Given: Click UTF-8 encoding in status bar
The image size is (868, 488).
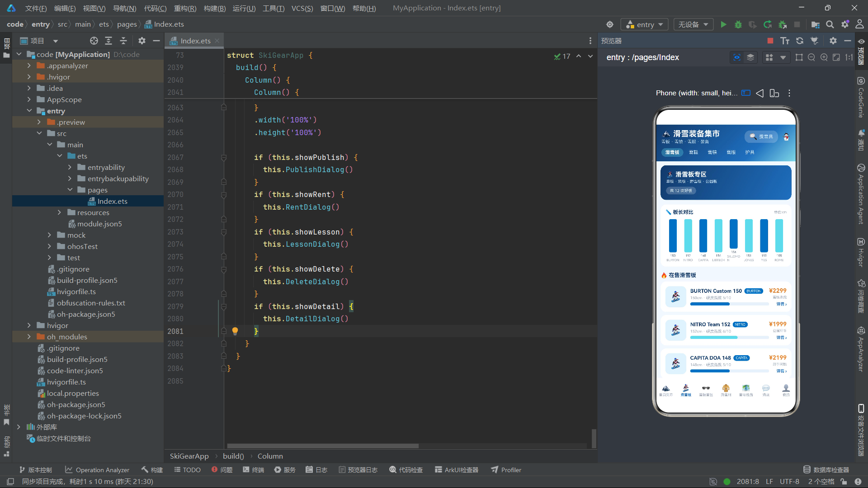Looking at the screenshot, I should click(789, 482).
